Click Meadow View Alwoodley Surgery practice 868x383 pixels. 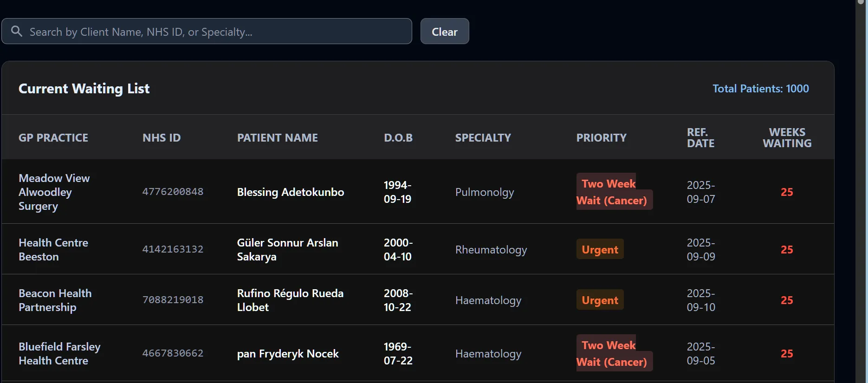[54, 192]
